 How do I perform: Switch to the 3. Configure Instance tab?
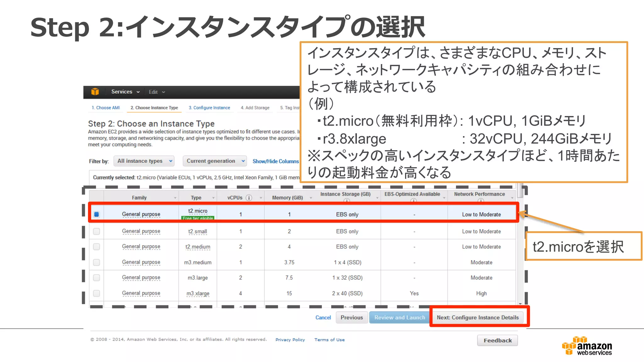click(209, 108)
